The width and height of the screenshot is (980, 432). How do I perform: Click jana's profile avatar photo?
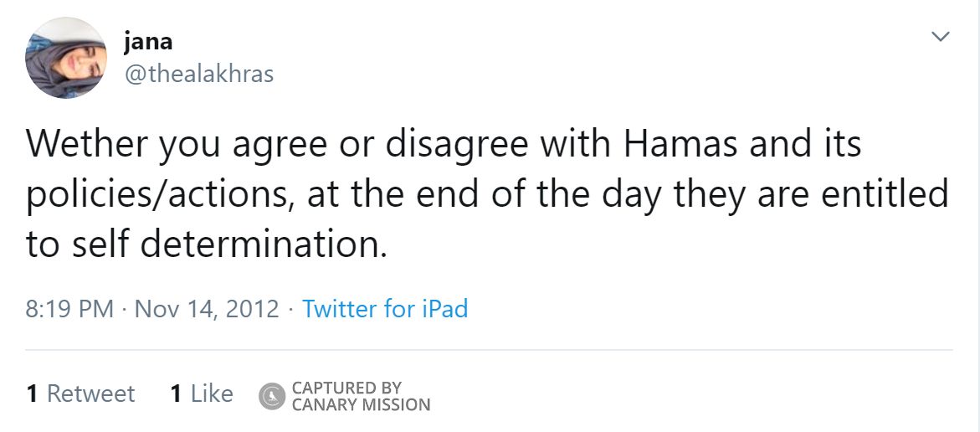(66, 58)
